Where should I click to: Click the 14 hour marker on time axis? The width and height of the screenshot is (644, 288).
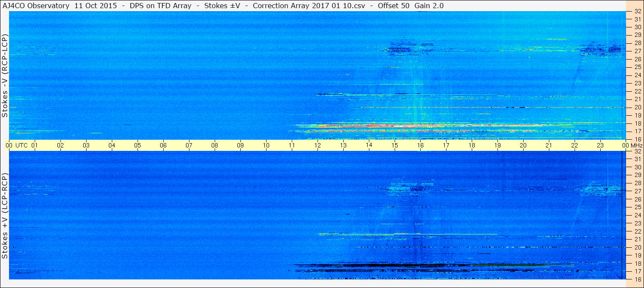[369, 145]
